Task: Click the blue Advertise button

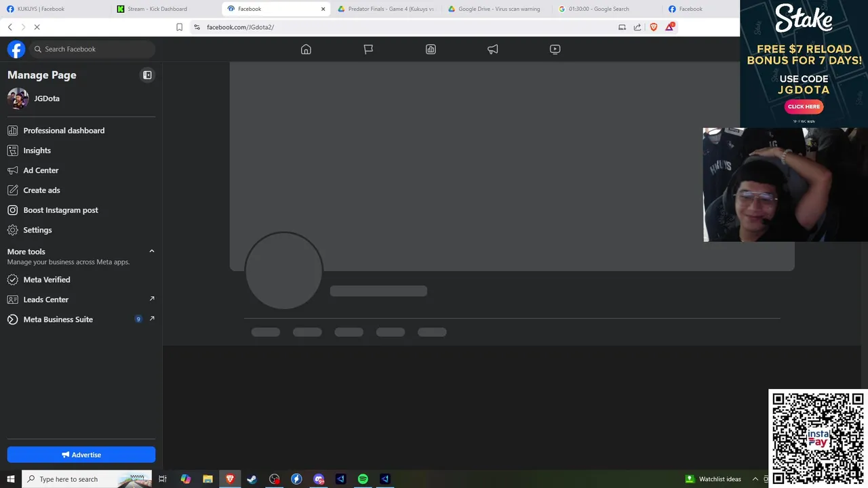Action: [81, 455]
